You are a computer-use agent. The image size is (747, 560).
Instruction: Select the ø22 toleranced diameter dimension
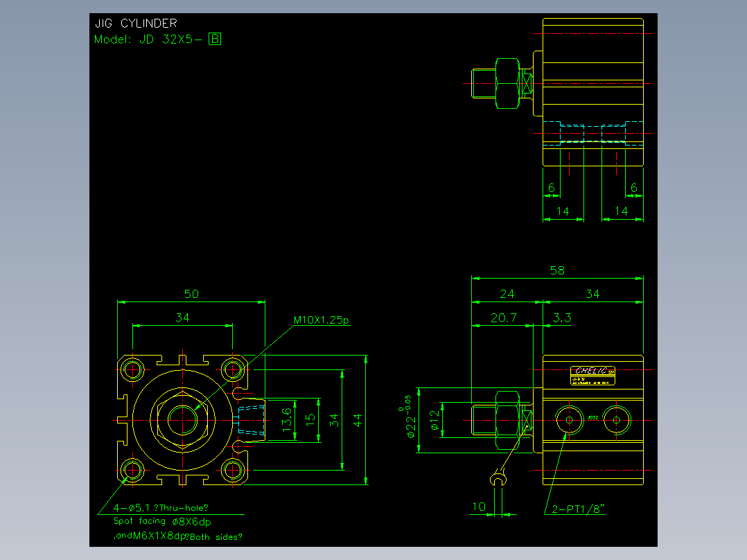[410, 416]
